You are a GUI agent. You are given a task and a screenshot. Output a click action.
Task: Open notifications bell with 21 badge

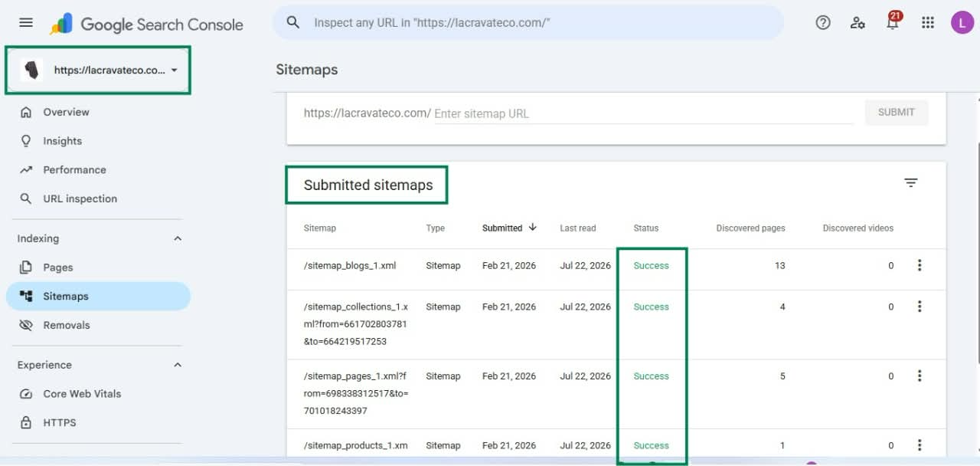click(893, 21)
